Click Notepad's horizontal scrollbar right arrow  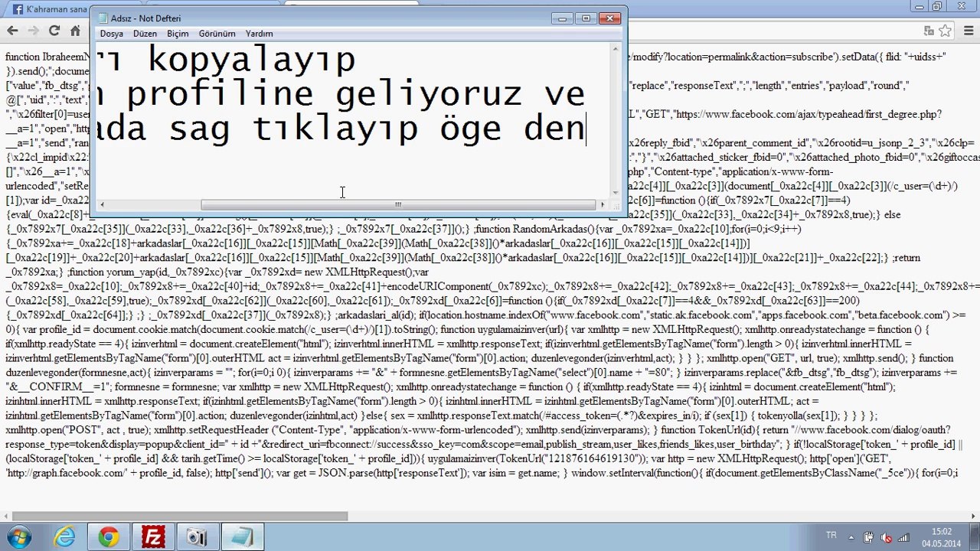(x=603, y=205)
